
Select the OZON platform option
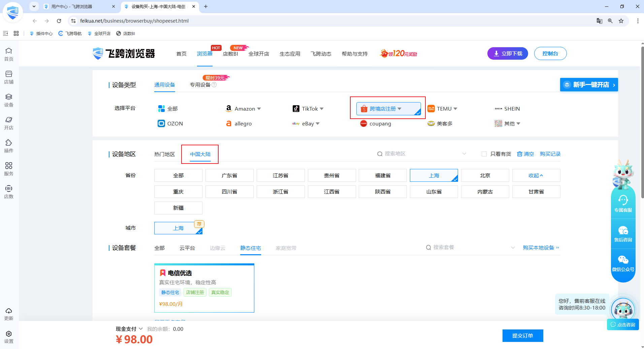coord(170,123)
